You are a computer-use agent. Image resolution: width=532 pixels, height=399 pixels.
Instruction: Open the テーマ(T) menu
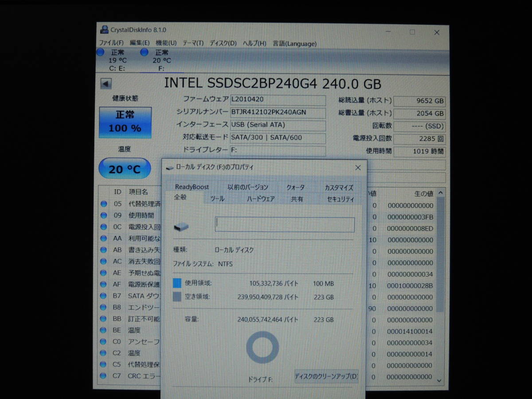click(x=193, y=43)
